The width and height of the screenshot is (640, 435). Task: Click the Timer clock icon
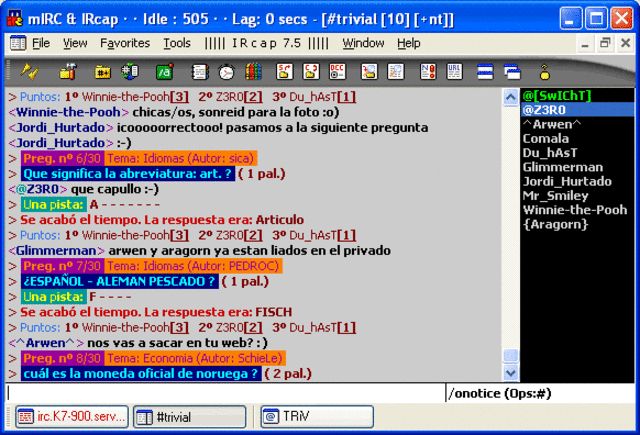(227, 72)
